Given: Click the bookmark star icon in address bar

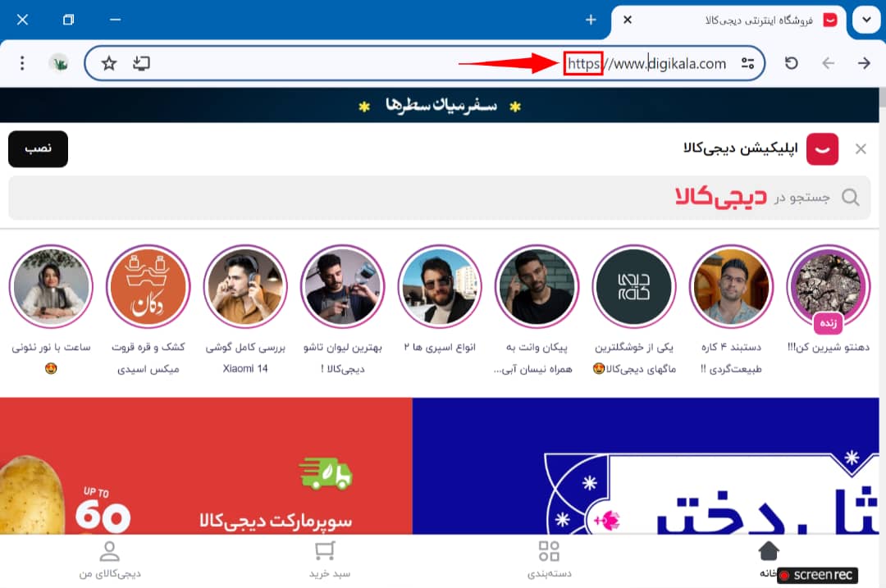Looking at the screenshot, I should click(109, 63).
